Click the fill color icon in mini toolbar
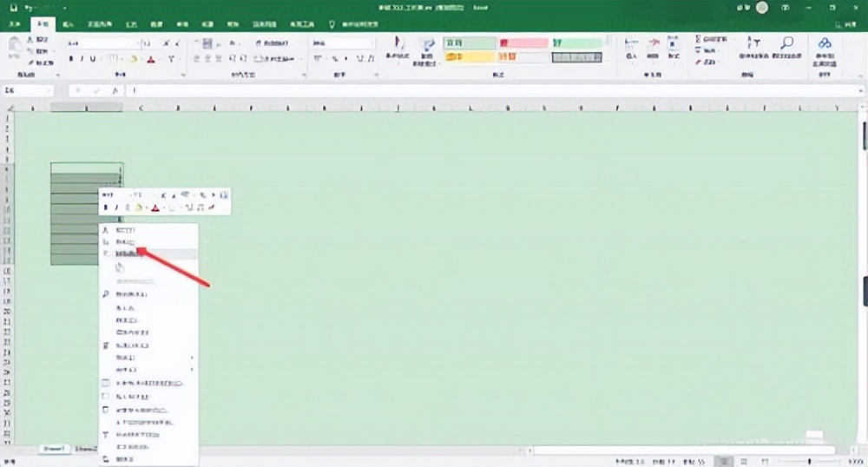 click(139, 207)
